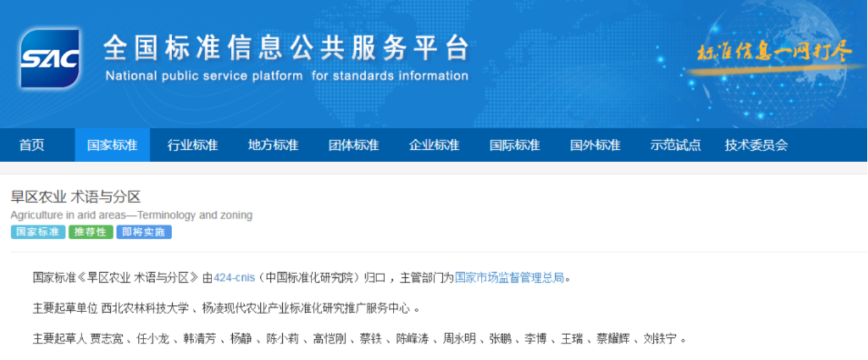
Task: Navigate to 企业标准 menu item
Action: [434, 145]
